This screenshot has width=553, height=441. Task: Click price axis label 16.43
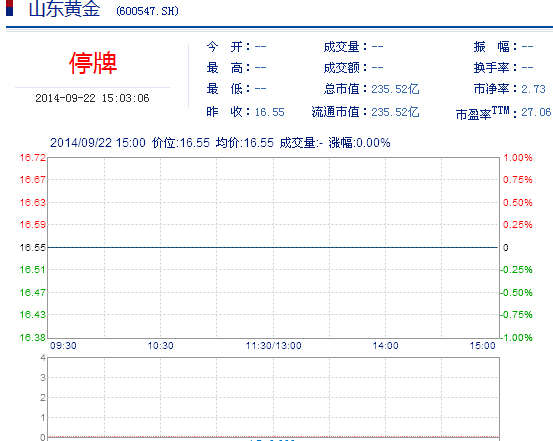pyautogui.click(x=33, y=315)
